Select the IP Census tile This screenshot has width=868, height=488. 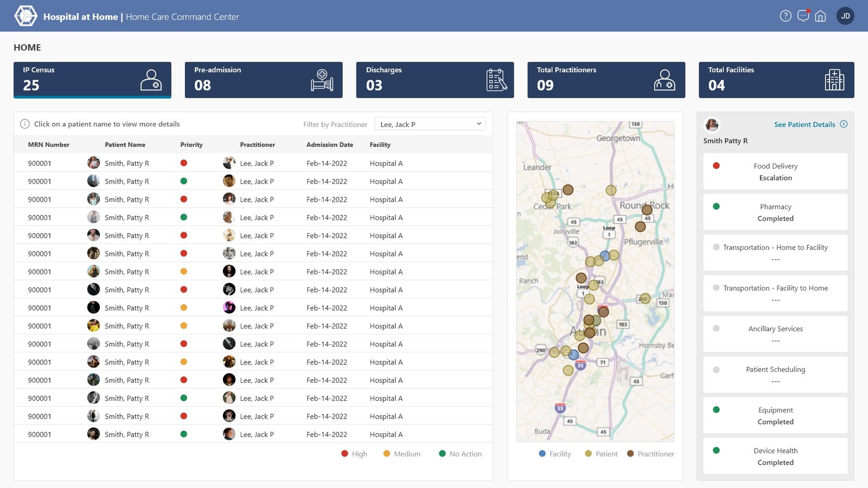[x=92, y=80]
